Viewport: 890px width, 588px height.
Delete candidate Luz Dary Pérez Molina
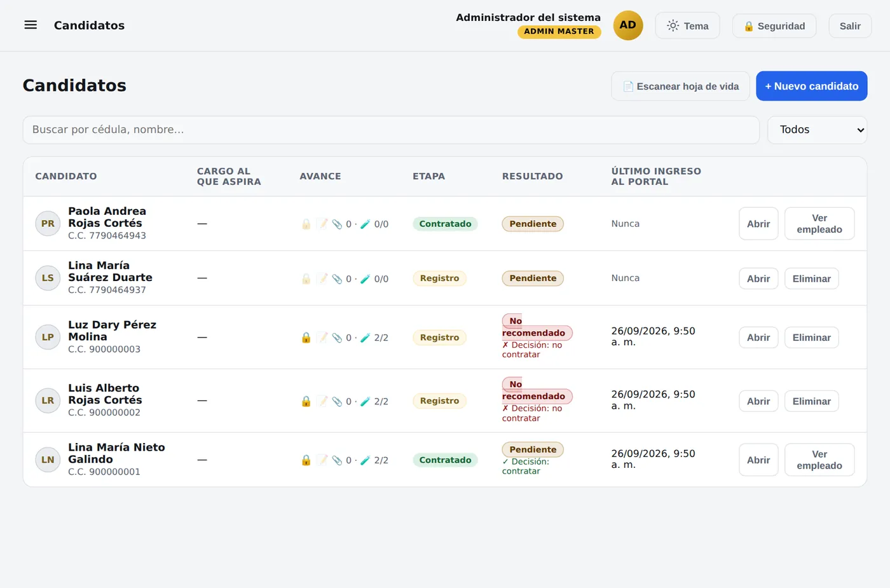812,338
